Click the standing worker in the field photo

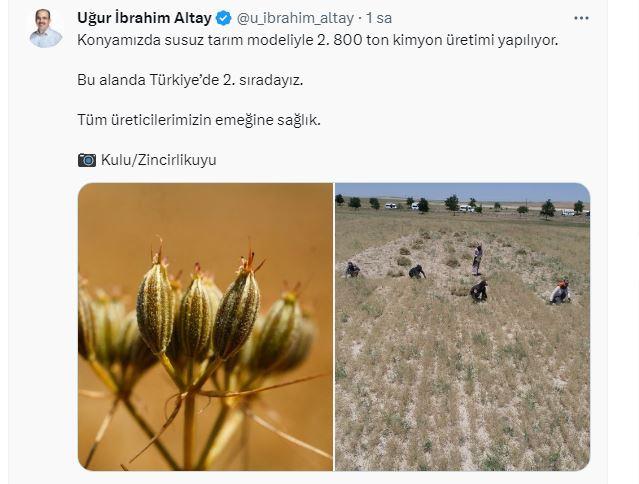(477, 260)
